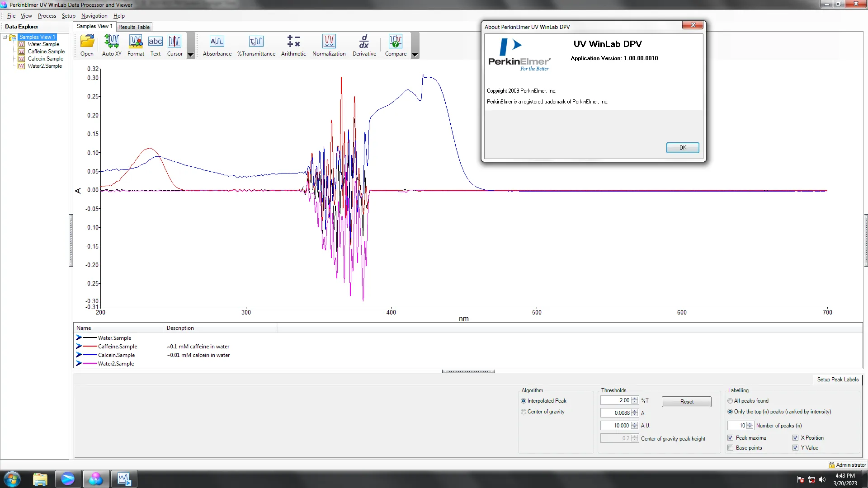Select Water2.Sample in Data Explorer tree
The image size is (868, 488).
pos(45,66)
